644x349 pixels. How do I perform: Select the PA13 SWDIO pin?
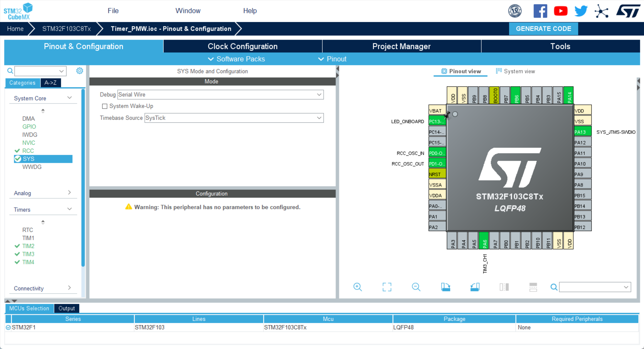[x=583, y=132]
